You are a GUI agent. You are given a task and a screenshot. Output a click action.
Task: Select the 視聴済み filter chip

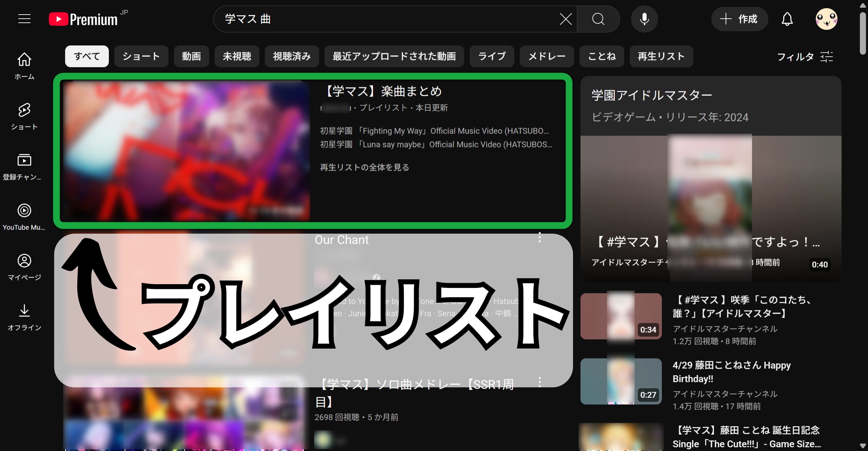[x=292, y=56]
